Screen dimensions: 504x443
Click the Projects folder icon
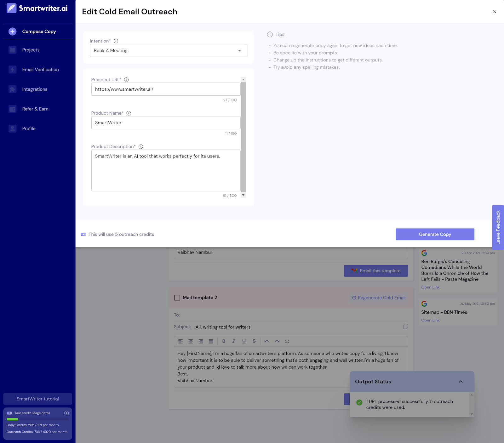12,50
